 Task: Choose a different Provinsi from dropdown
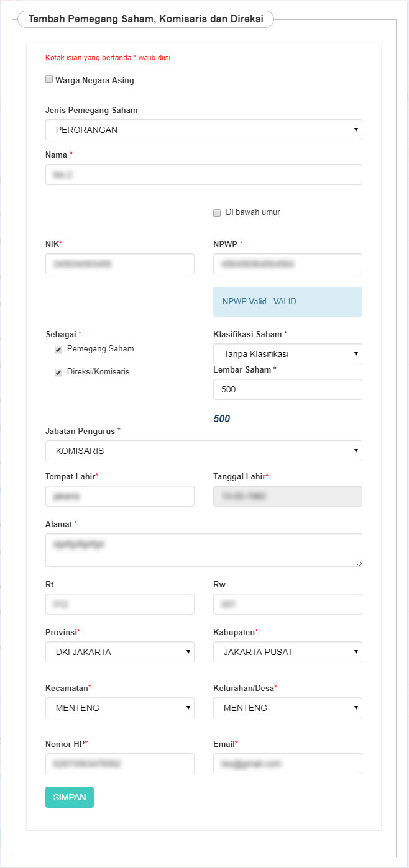click(x=119, y=652)
